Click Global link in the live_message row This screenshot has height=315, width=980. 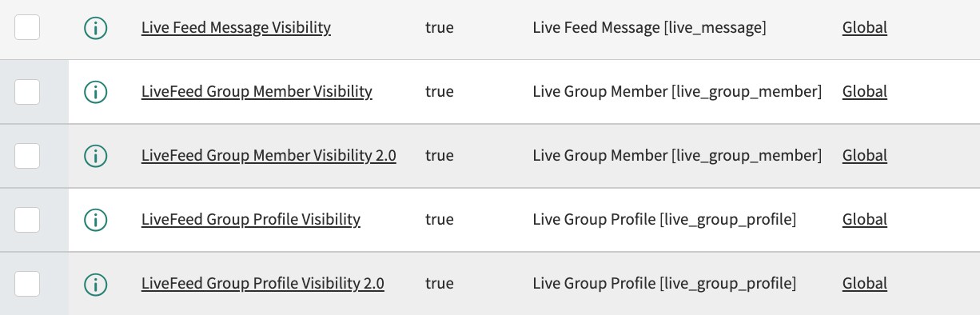865,27
